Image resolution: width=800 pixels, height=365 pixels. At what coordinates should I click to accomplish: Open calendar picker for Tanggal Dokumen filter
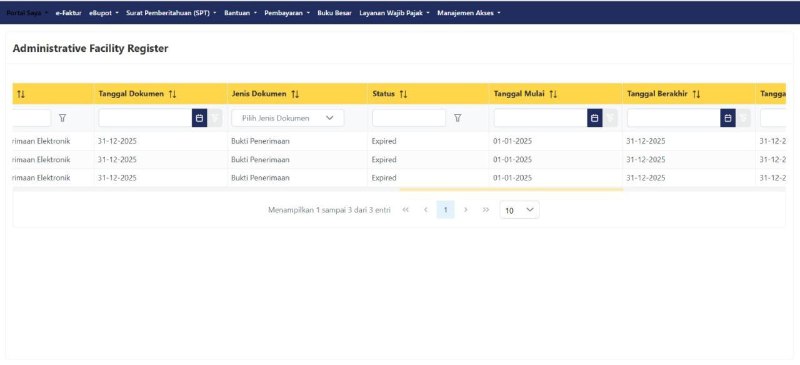(x=199, y=118)
